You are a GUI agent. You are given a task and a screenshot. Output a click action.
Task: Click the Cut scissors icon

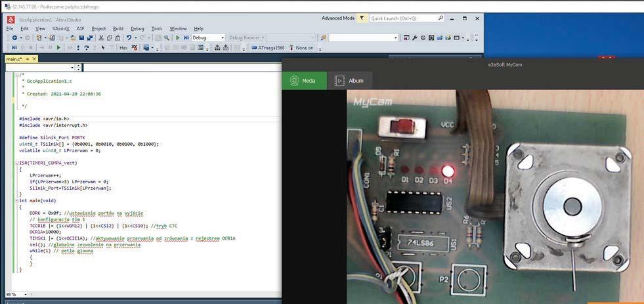(101, 37)
